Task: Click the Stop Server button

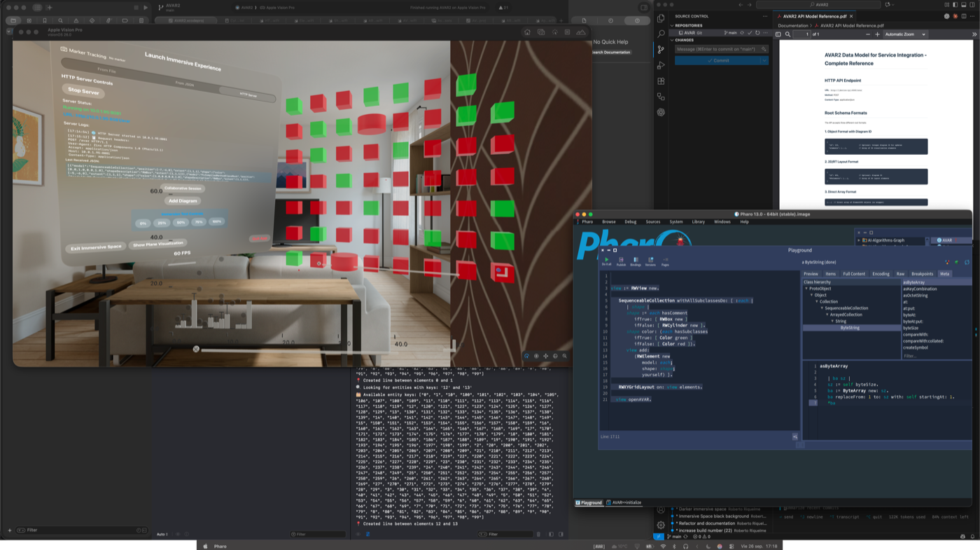Action: [x=83, y=91]
